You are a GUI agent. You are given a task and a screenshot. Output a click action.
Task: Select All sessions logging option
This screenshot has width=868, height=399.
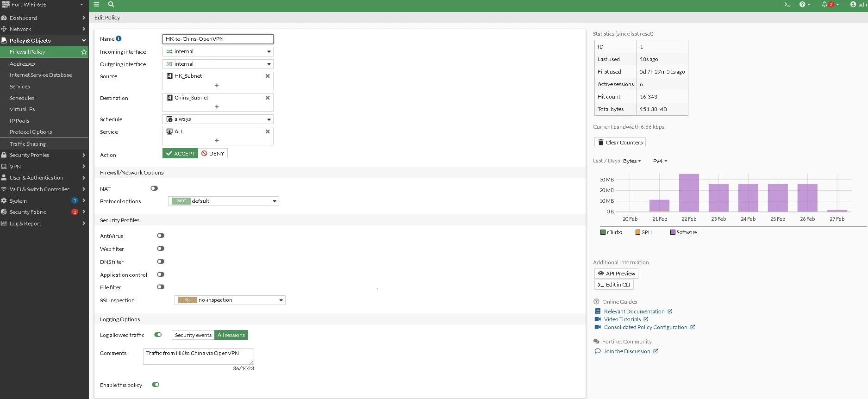231,335
